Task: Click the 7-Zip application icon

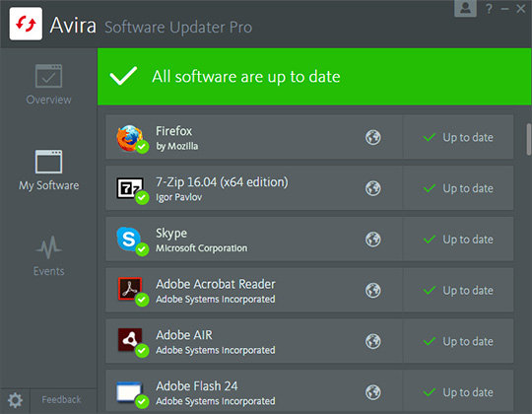Action: coord(132,190)
